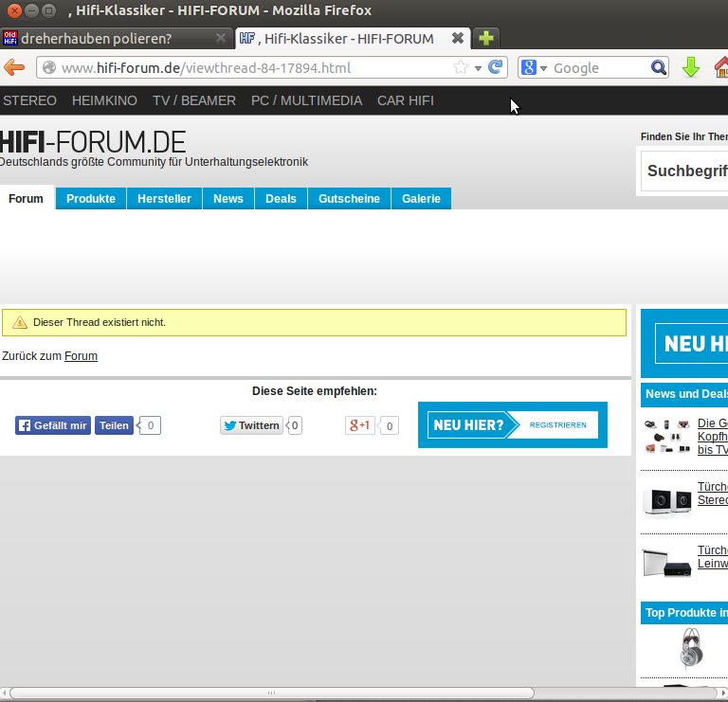Click the horizontal scrollbar right arrow
Screen dimensions: 728x702
(x=723, y=693)
